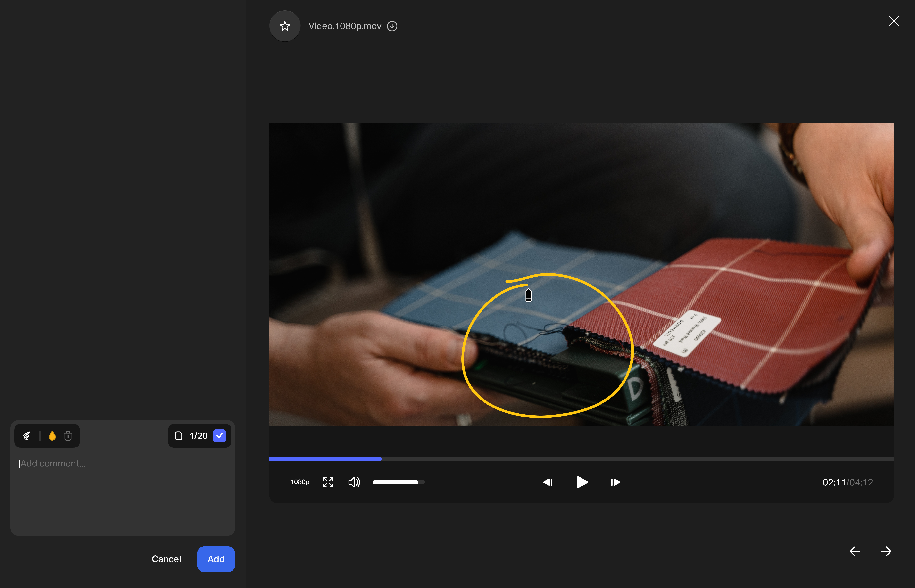915x588 pixels.
Task: Star the video as favorite
Action: 285,26
